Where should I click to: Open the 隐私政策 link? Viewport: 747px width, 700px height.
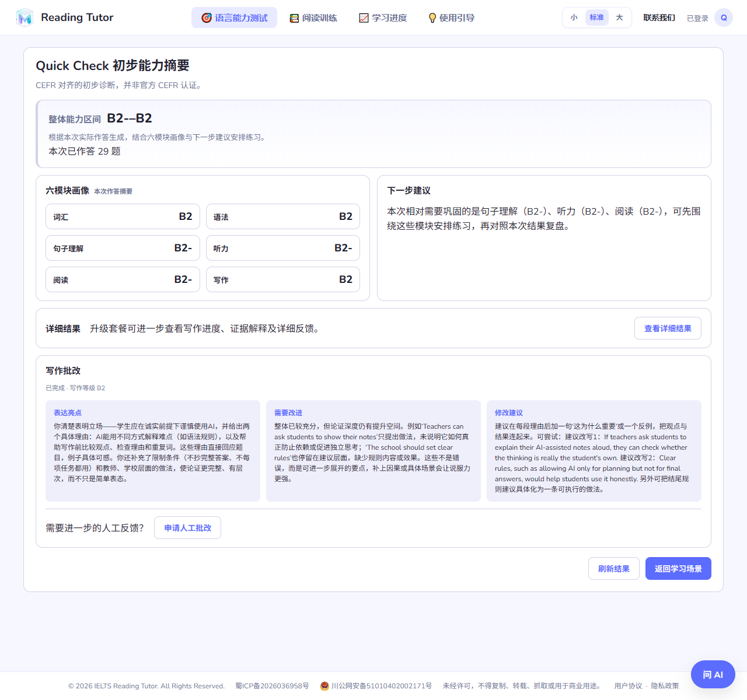click(x=665, y=686)
